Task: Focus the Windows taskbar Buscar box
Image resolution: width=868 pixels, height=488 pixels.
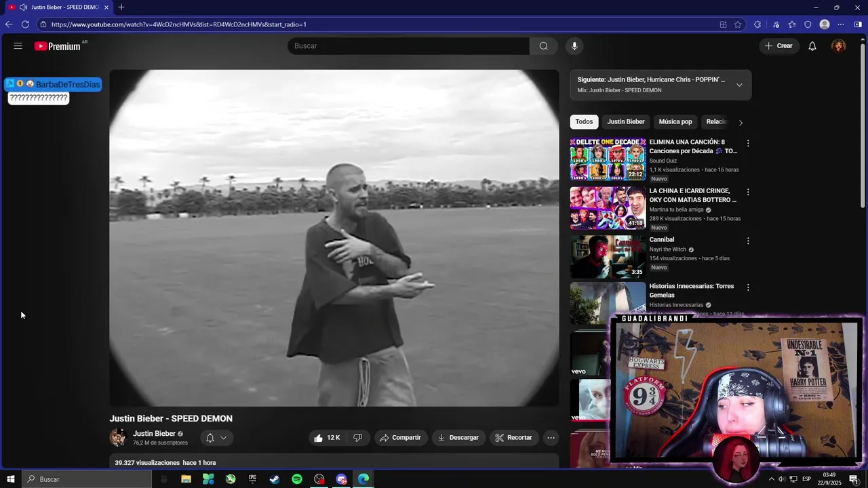Action: click(87, 479)
